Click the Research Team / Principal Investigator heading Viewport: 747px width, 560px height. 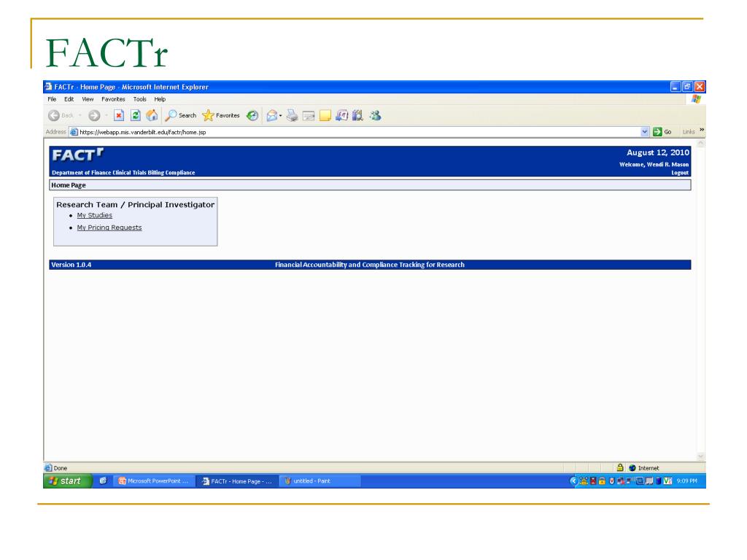135,205
